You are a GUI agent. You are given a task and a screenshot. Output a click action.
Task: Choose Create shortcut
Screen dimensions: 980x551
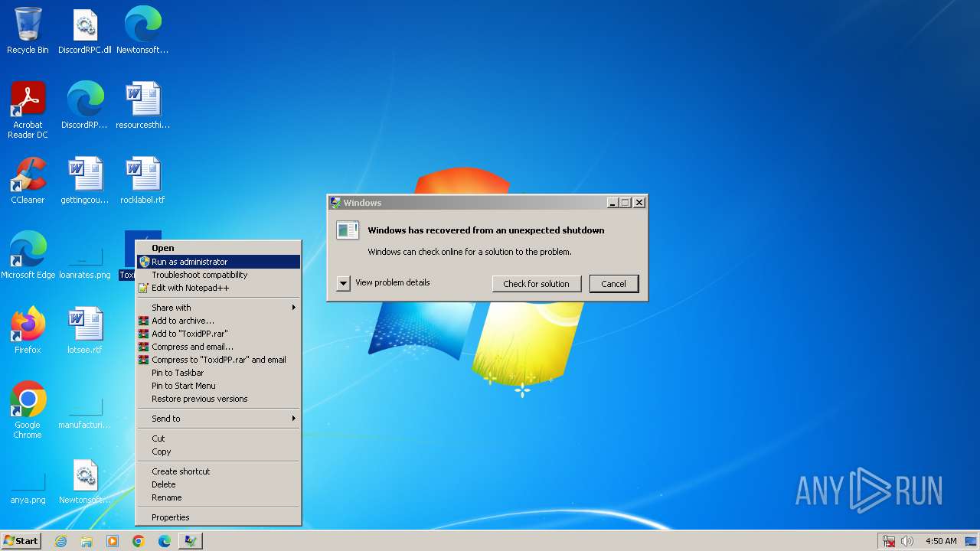218,471
